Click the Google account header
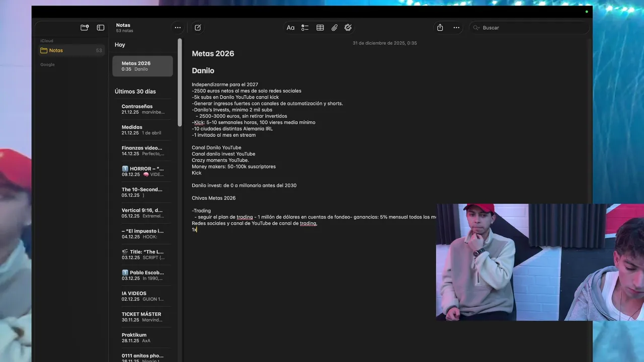The image size is (644, 362). pos(47,64)
